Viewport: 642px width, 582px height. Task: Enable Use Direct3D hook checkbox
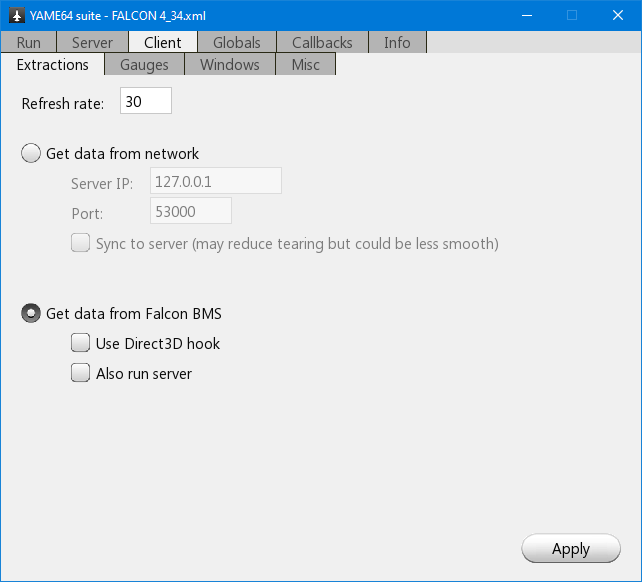80,343
